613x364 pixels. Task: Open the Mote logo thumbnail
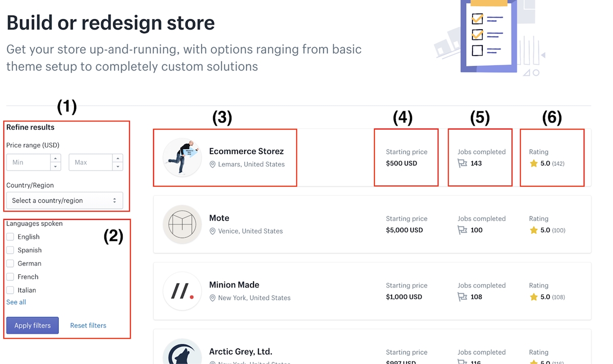coord(182,225)
